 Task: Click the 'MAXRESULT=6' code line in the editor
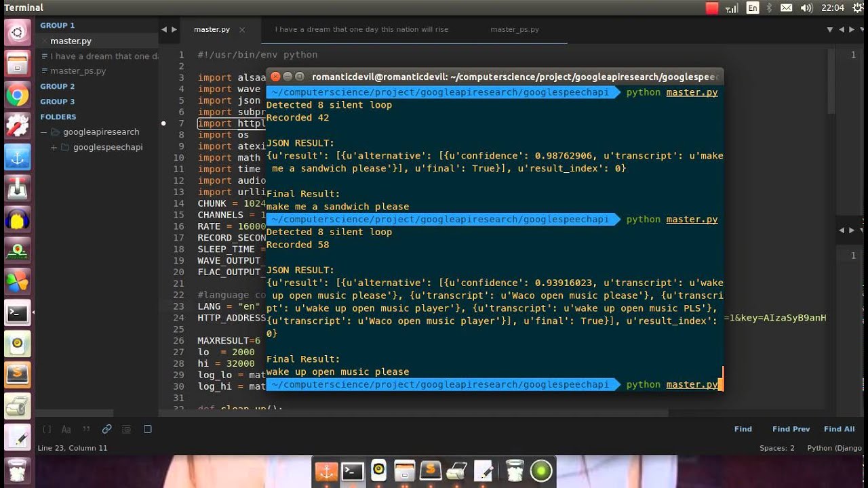pyautogui.click(x=229, y=340)
